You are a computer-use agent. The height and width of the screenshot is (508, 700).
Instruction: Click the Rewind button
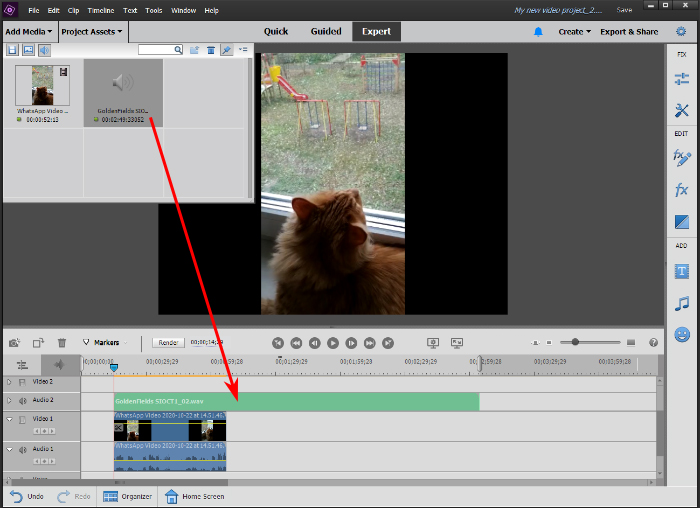[296, 343]
